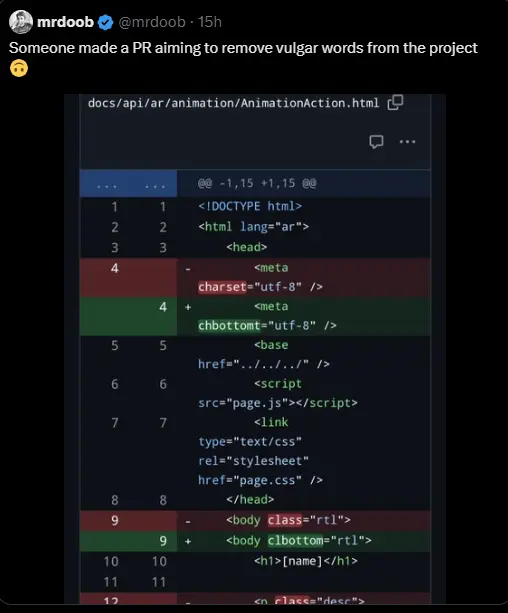Click the highlighted chbottomt word in added line
508x613 pixels.
click(x=229, y=326)
